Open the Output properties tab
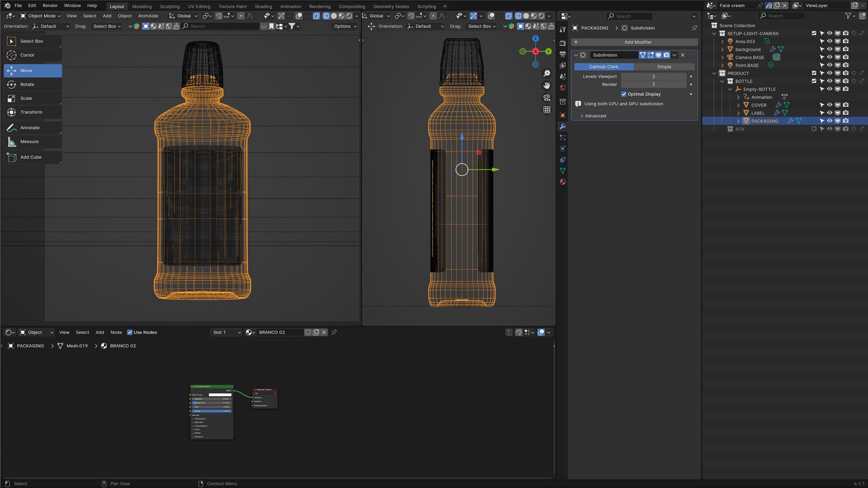The width and height of the screenshot is (868, 488). tap(562, 54)
